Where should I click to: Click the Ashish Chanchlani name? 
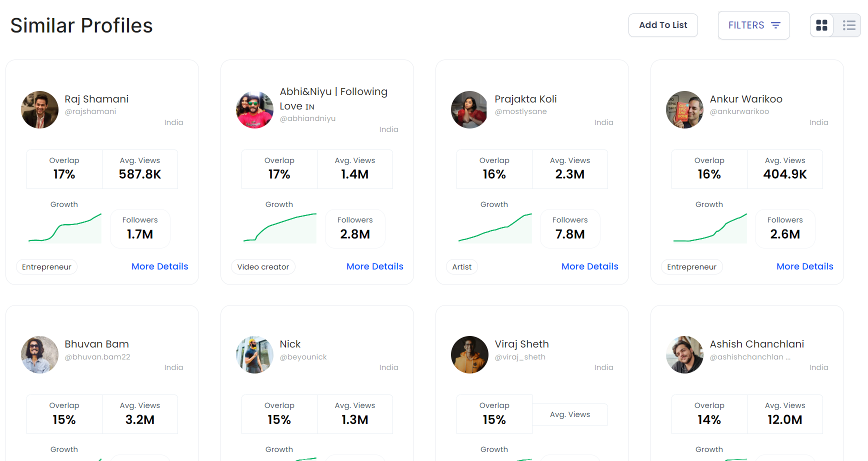click(x=756, y=344)
